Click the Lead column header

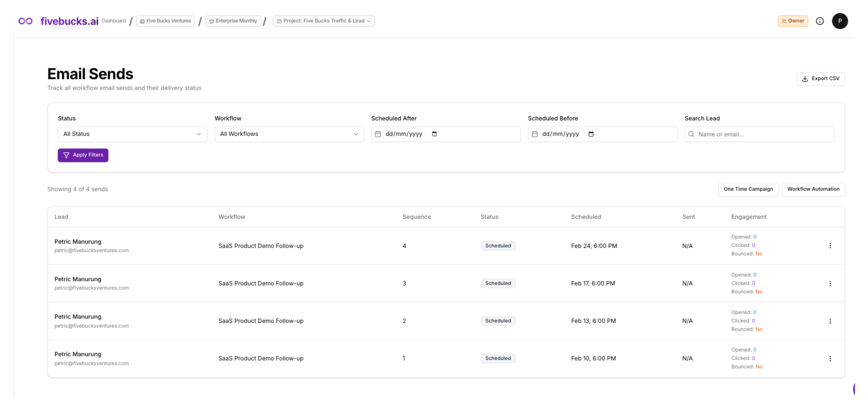click(x=61, y=217)
